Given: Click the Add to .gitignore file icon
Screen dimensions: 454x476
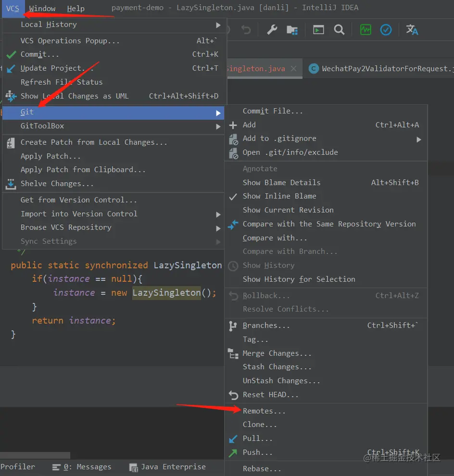Looking at the screenshot, I should coord(233,139).
